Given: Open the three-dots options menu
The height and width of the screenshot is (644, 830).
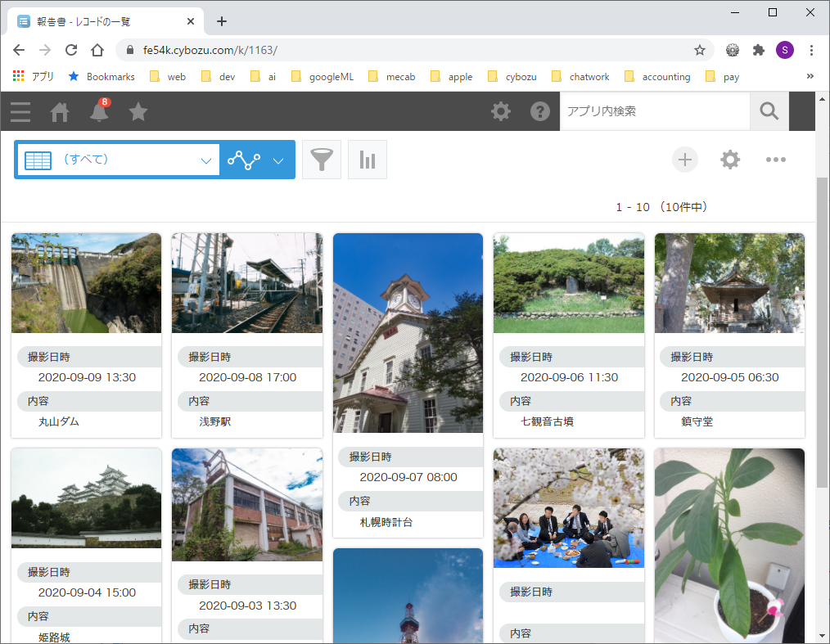Looking at the screenshot, I should point(775,160).
